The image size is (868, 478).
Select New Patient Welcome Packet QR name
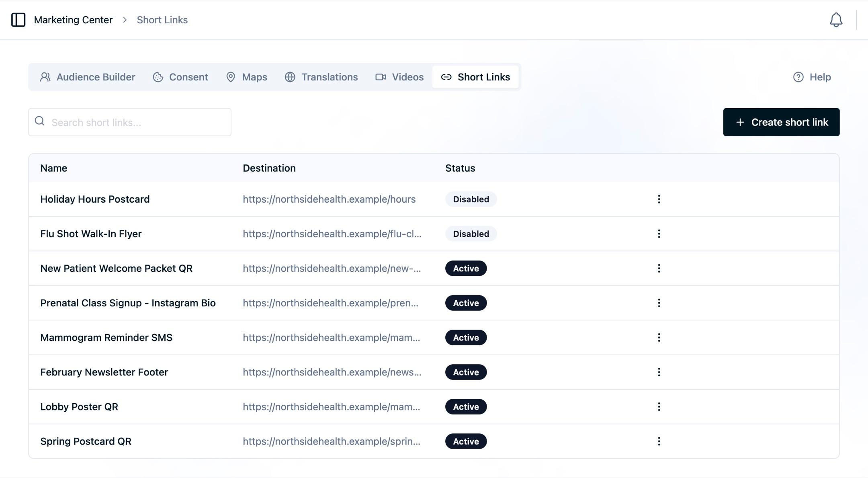pyautogui.click(x=116, y=269)
